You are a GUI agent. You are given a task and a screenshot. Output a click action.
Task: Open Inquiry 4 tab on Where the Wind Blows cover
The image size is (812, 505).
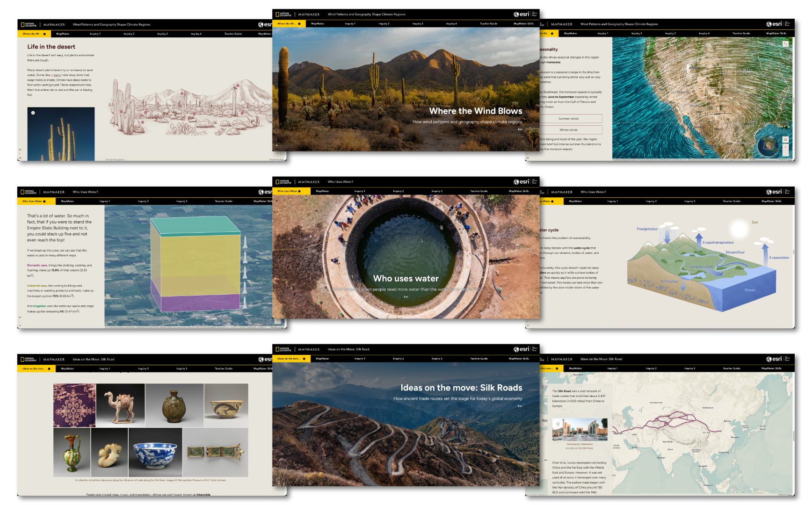click(451, 23)
